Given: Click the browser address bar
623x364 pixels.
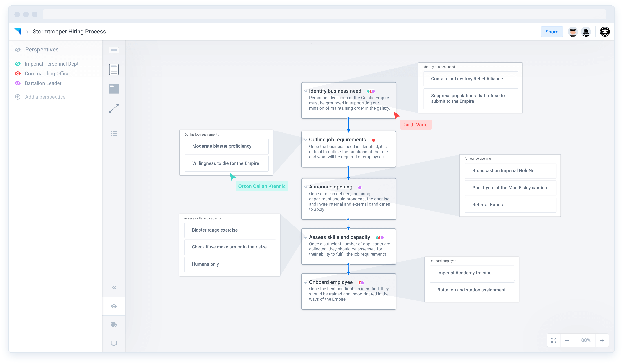Looking at the screenshot, I should [324, 14].
